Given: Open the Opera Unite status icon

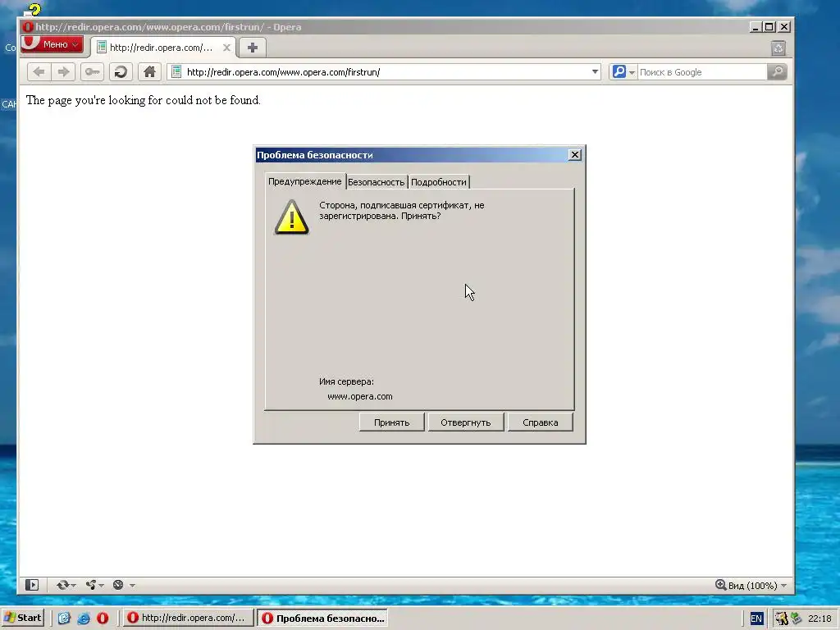Looking at the screenshot, I should point(91,585).
